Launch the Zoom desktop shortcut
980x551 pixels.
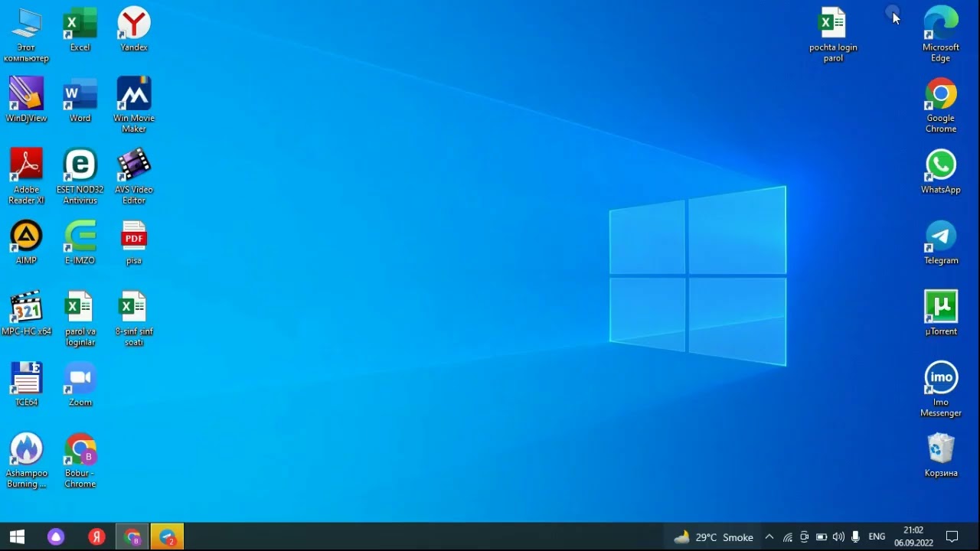[80, 384]
